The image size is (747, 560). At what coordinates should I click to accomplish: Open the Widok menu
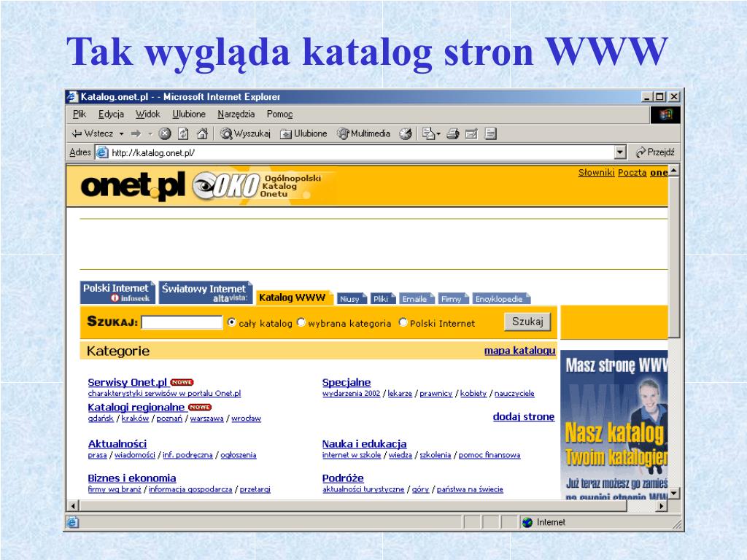pyautogui.click(x=147, y=114)
